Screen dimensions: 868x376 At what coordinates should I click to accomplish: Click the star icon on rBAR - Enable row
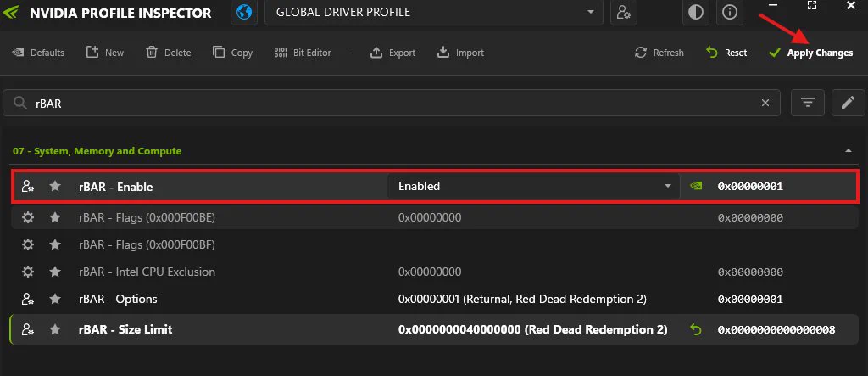[x=55, y=187]
